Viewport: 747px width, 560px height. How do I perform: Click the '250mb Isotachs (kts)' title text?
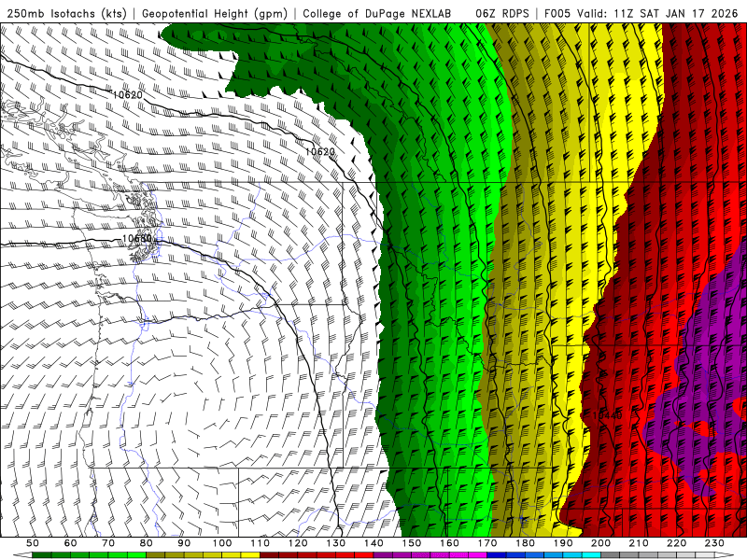[x=66, y=13]
